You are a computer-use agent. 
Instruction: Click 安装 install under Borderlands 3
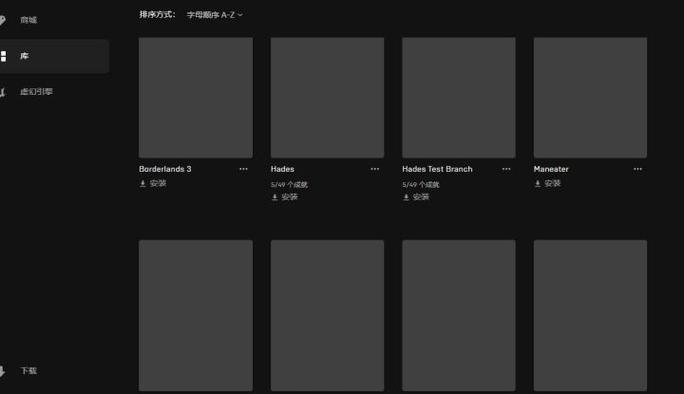coord(153,183)
